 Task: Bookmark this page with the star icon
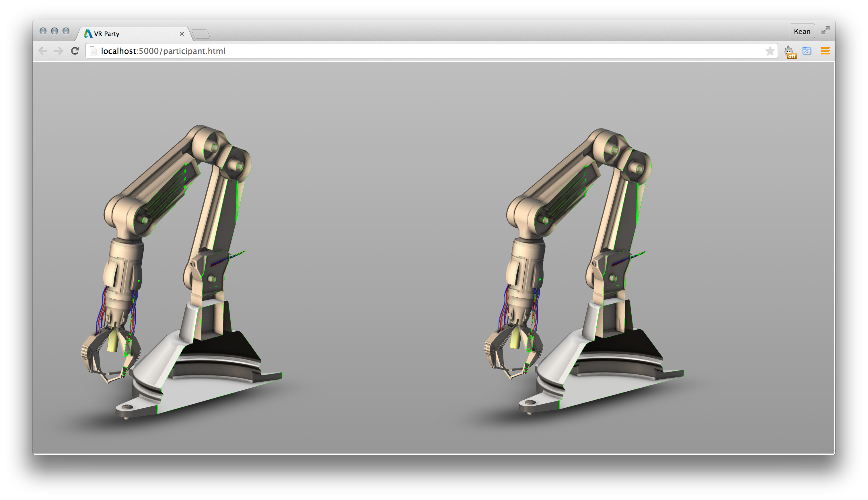tap(770, 51)
